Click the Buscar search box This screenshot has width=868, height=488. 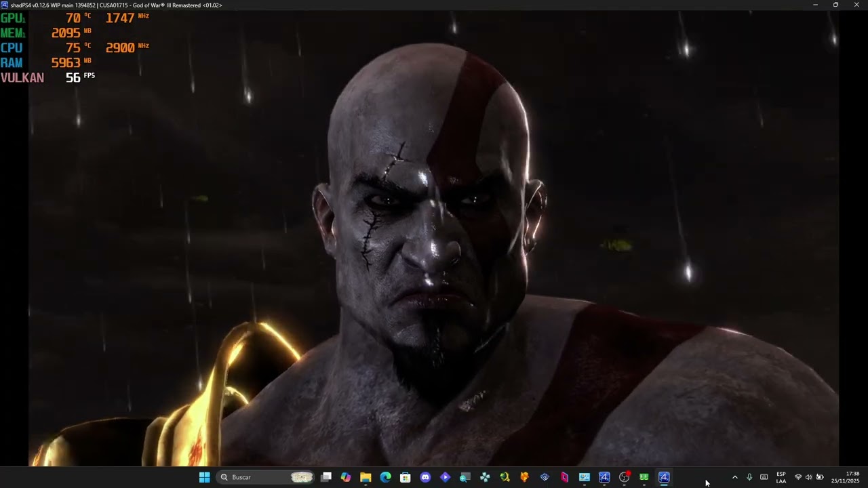coord(266,477)
